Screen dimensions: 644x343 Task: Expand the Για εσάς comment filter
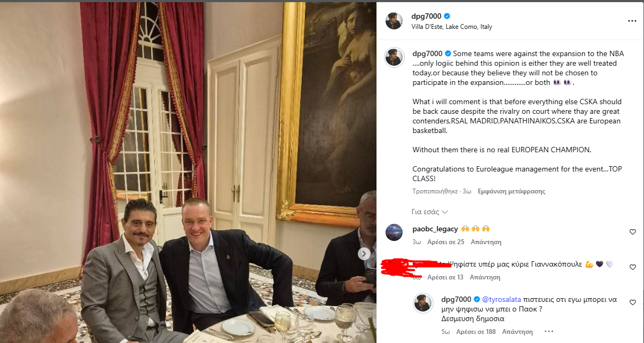tap(430, 212)
